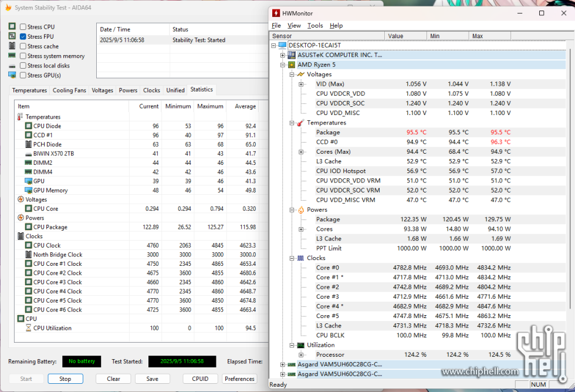Viewport: 575px width, 392px height.
Task: Enable the Stress cache checkbox
Action: [x=23, y=46]
